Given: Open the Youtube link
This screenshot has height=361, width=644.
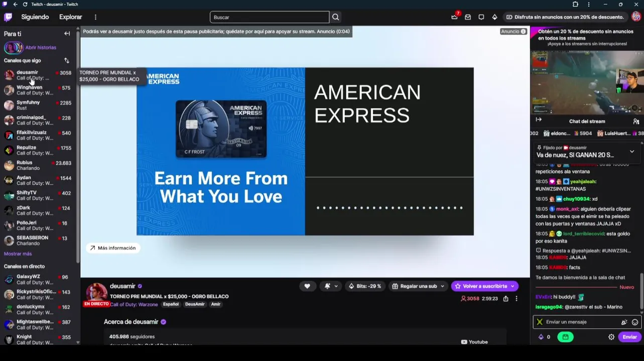Looking at the screenshot, I should coord(474,342).
